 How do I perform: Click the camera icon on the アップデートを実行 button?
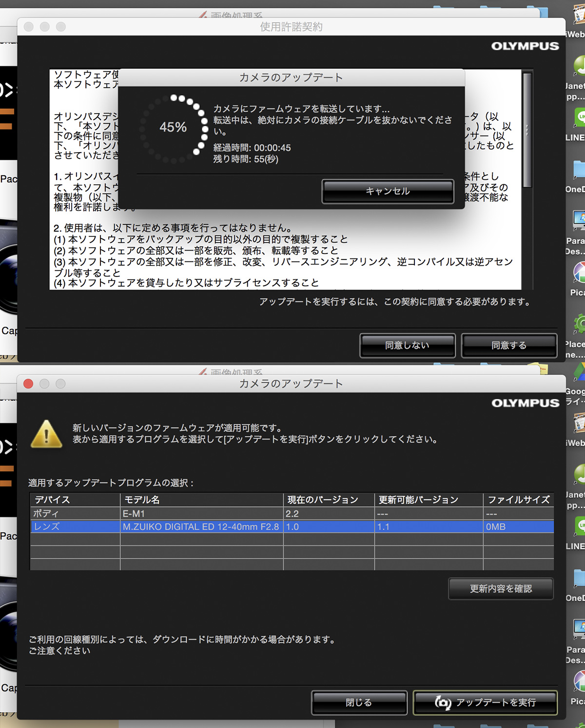click(443, 702)
